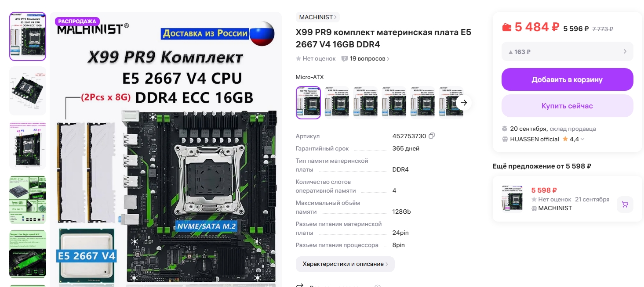The width and height of the screenshot is (644, 287).
Task: Click the cart icon on MACHINIST offer
Action: coord(625,204)
